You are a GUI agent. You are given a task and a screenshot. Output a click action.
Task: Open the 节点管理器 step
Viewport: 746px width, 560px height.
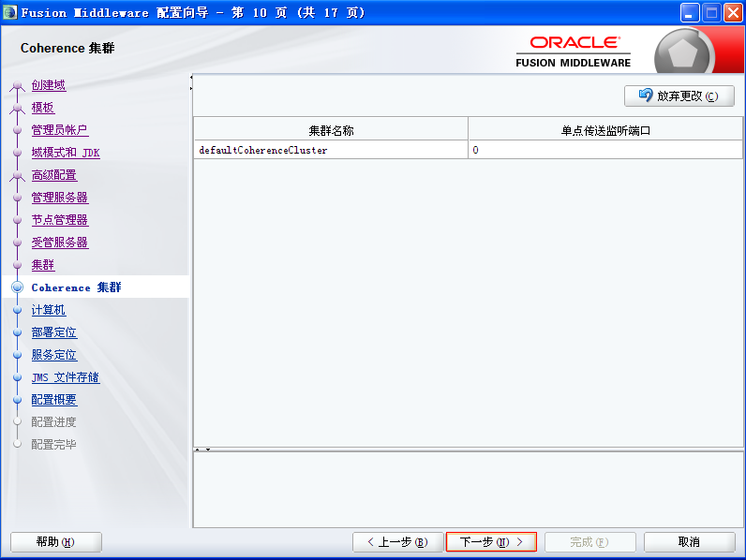point(59,220)
